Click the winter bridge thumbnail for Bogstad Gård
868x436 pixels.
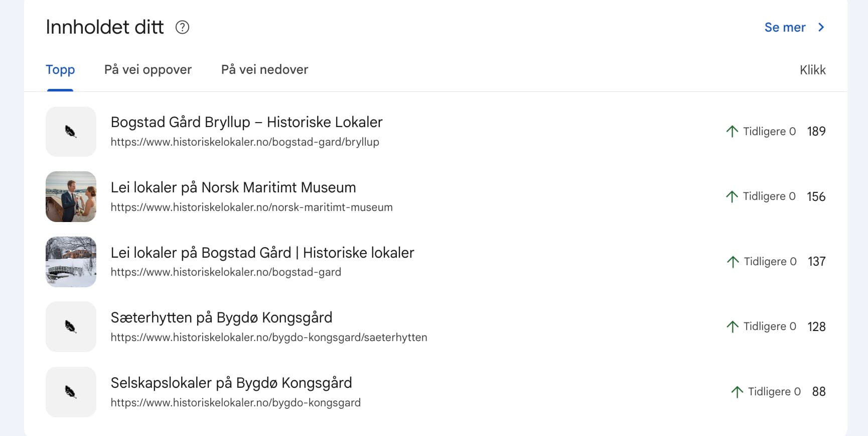70,262
